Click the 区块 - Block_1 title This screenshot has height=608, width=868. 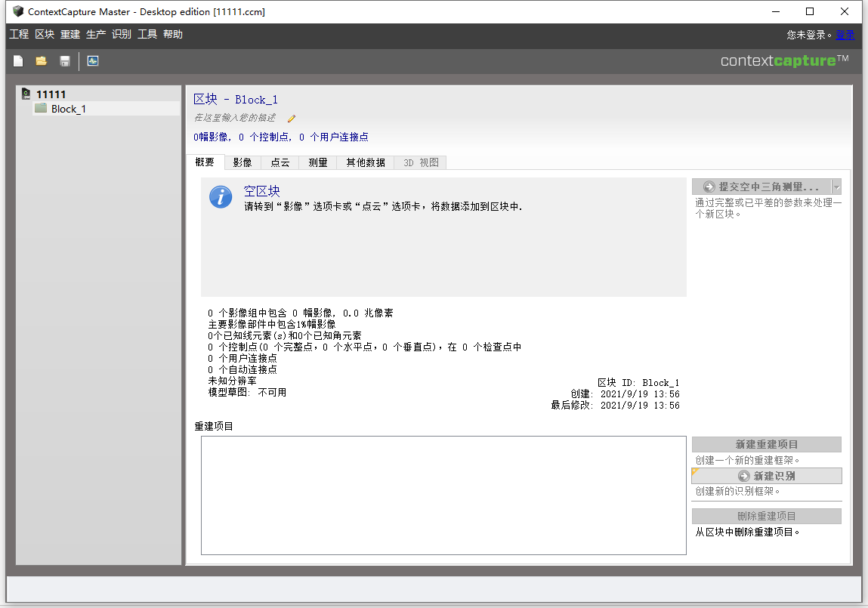[235, 99]
